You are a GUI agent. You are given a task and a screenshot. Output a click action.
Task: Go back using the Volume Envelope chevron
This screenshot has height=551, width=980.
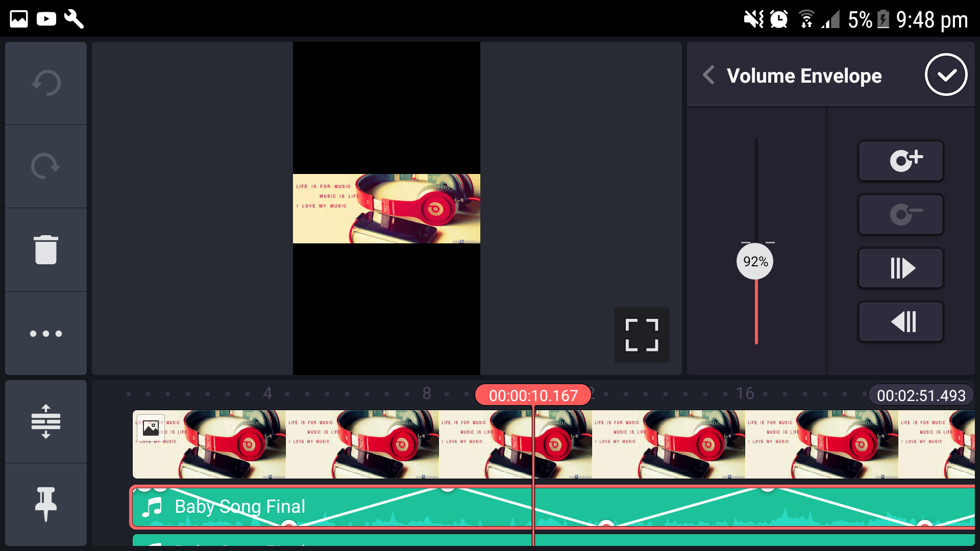(708, 75)
